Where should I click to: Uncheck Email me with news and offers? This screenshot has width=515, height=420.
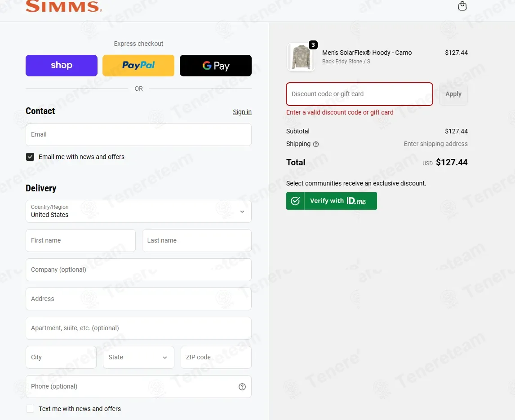point(30,157)
